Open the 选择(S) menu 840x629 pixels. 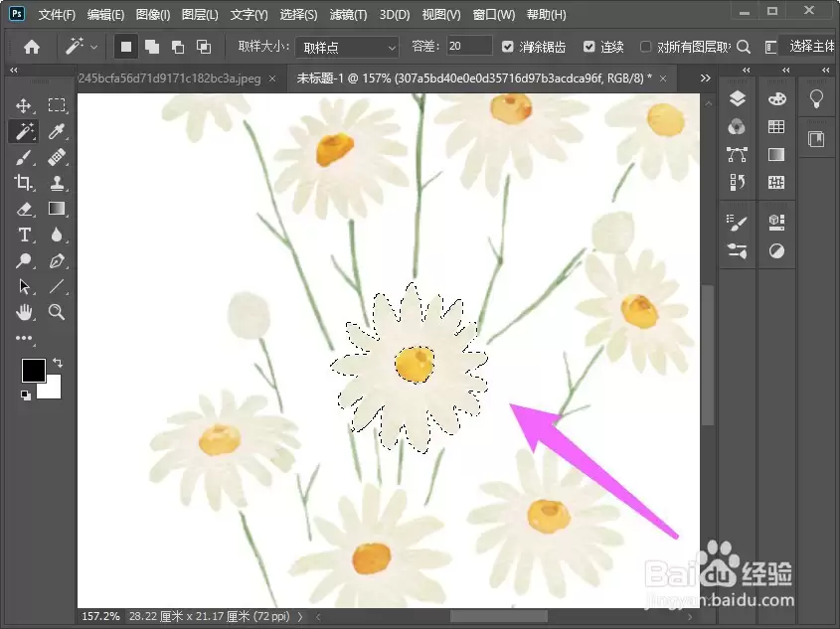298,15
